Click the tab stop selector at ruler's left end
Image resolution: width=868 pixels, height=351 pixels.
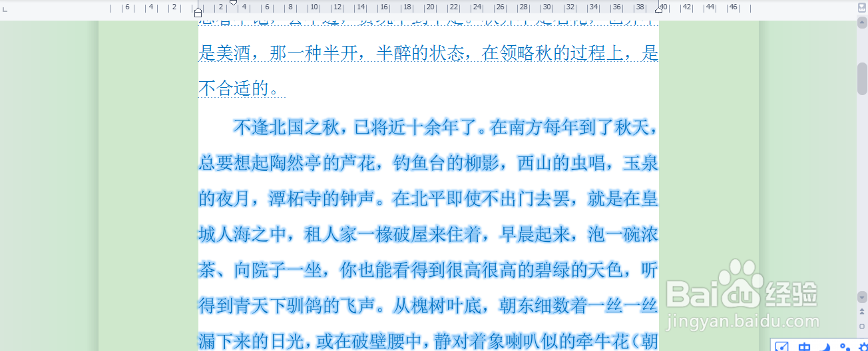(x=5, y=9)
